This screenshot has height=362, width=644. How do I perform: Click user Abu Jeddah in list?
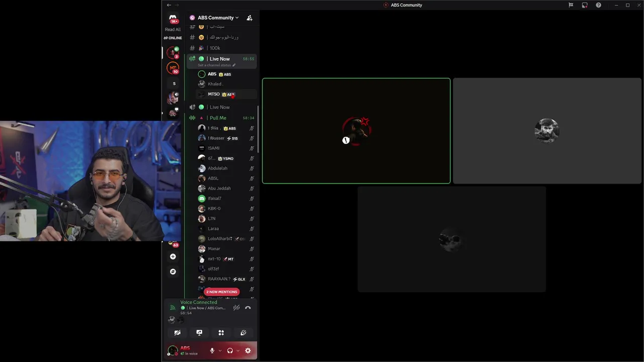coord(226,189)
